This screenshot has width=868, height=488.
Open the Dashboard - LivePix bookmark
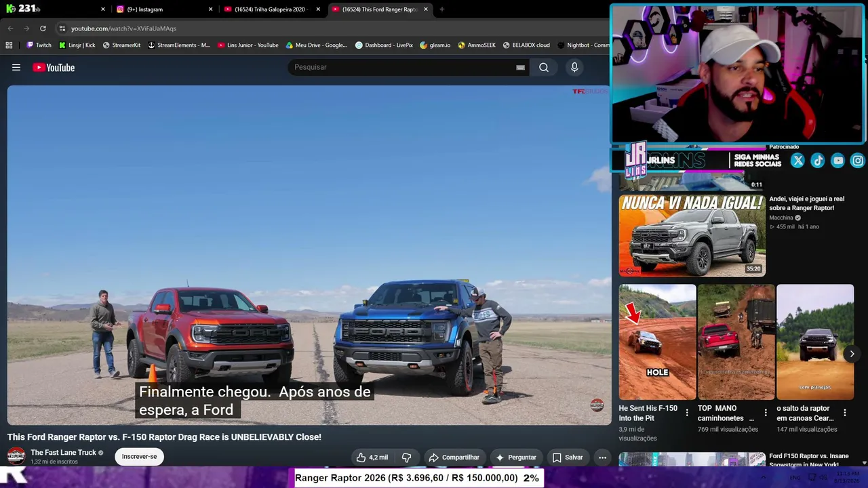pos(384,45)
